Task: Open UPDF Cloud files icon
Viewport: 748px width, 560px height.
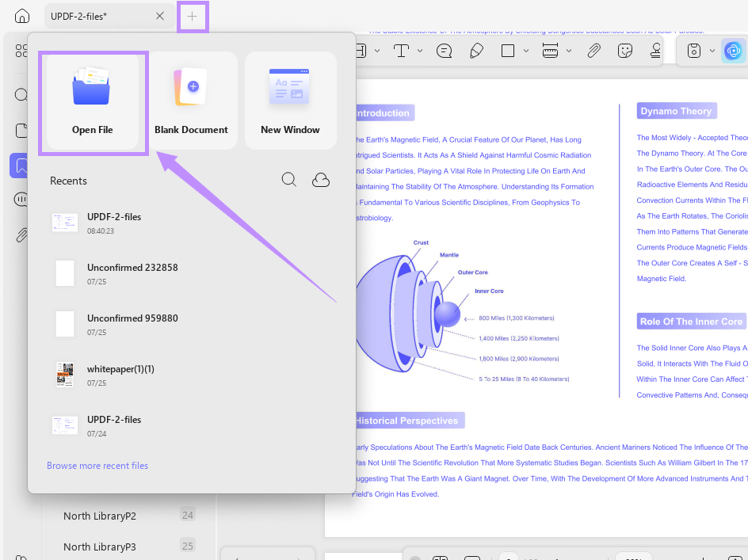Action: coord(321,180)
